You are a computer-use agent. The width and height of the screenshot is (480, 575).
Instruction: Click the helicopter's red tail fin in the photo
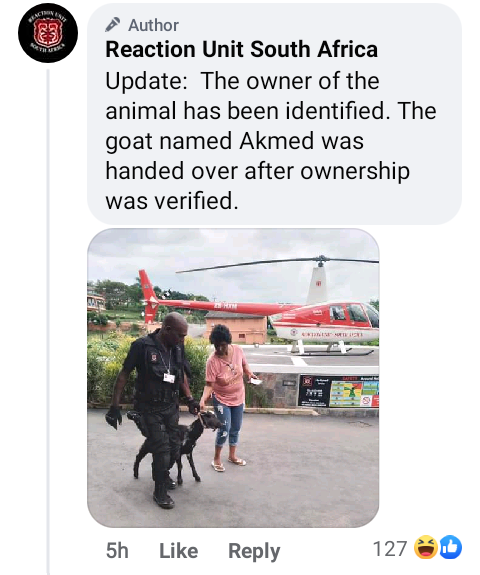pyautogui.click(x=148, y=296)
